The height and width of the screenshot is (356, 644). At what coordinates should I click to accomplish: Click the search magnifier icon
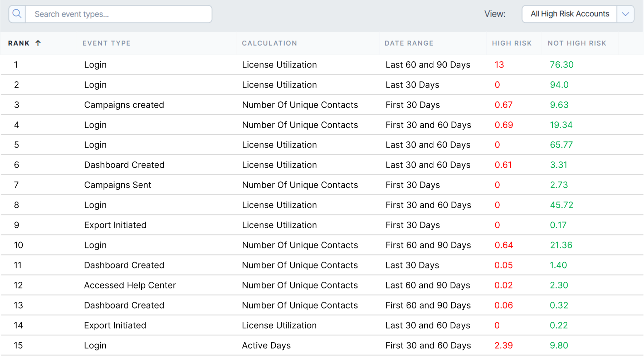(17, 14)
